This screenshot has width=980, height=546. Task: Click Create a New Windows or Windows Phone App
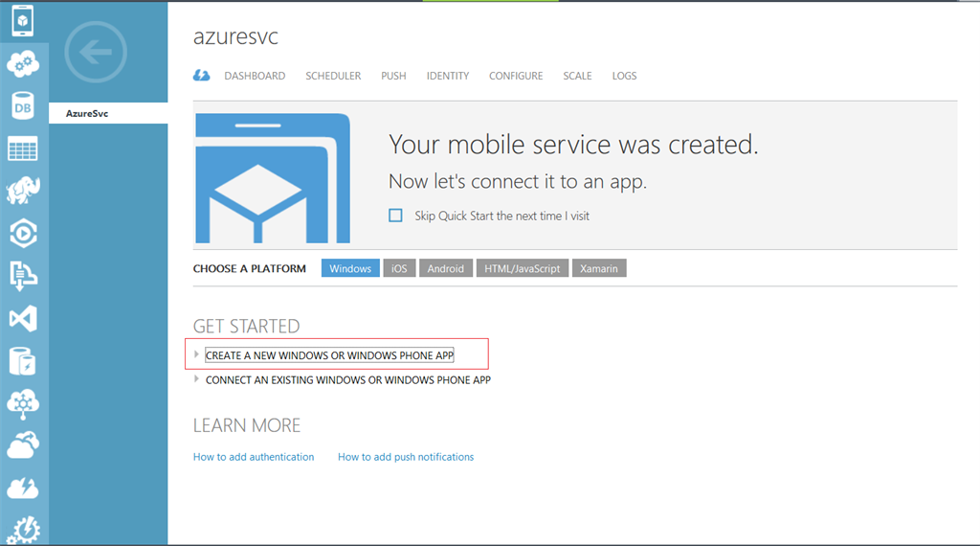tap(329, 355)
